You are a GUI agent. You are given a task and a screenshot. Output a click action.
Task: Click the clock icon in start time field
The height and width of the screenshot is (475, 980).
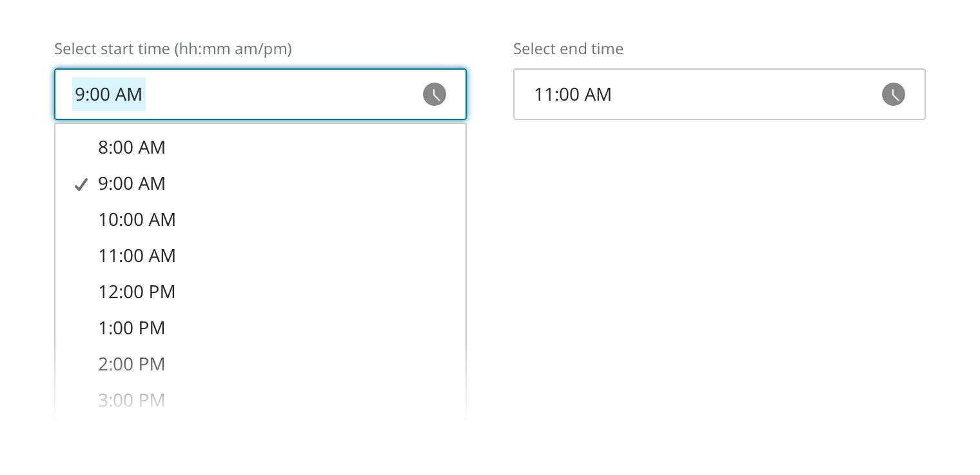click(x=435, y=94)
